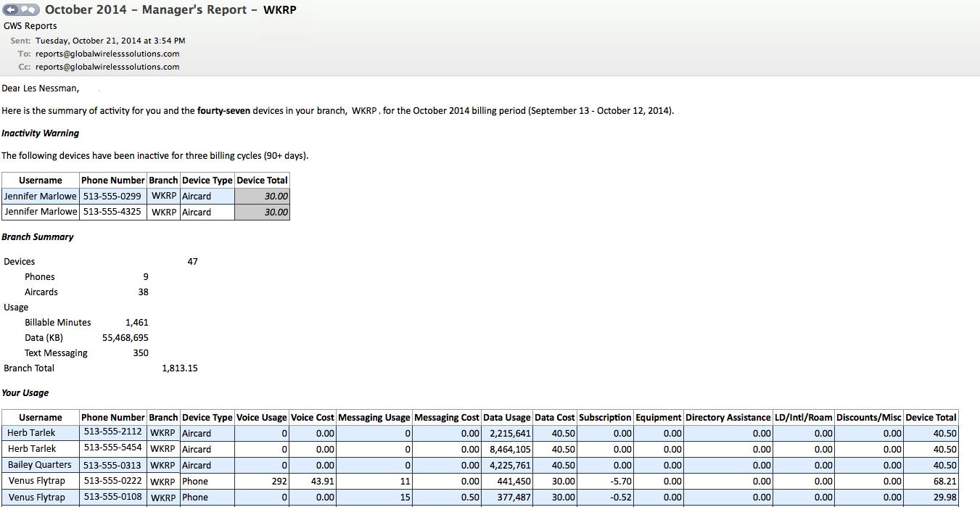The height and width of the screenshot is (507, 980).
Task: Click the Your Usage heading
Action: pyautogui.click(x=25, y=393)
